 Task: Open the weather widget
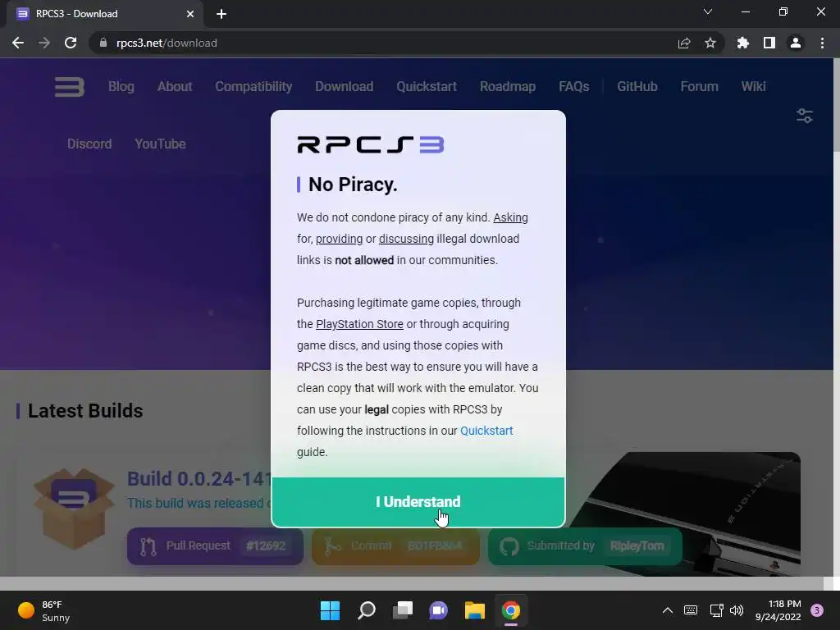pyautogui.click(x=44, y=610)
